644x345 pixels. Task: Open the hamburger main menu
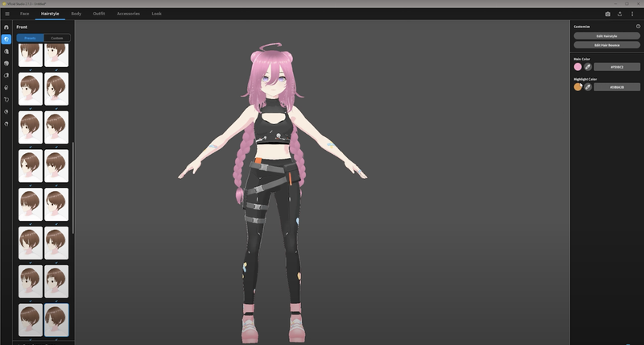(x=7, y=14)
